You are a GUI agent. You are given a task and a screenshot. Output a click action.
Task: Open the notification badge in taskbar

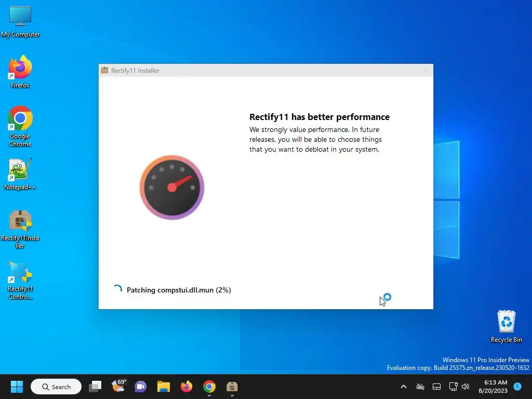click(x=517, y=386)
